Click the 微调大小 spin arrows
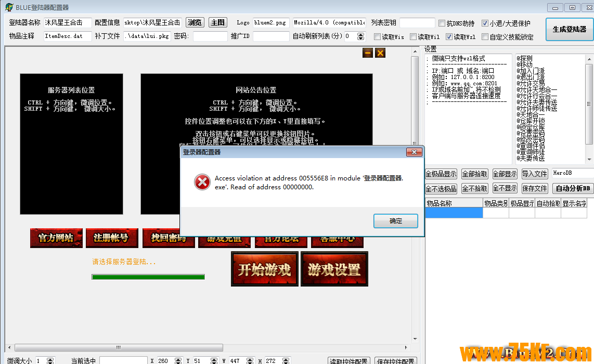The image size is (594, 364). pyautogui.click(x=50, y=361)
